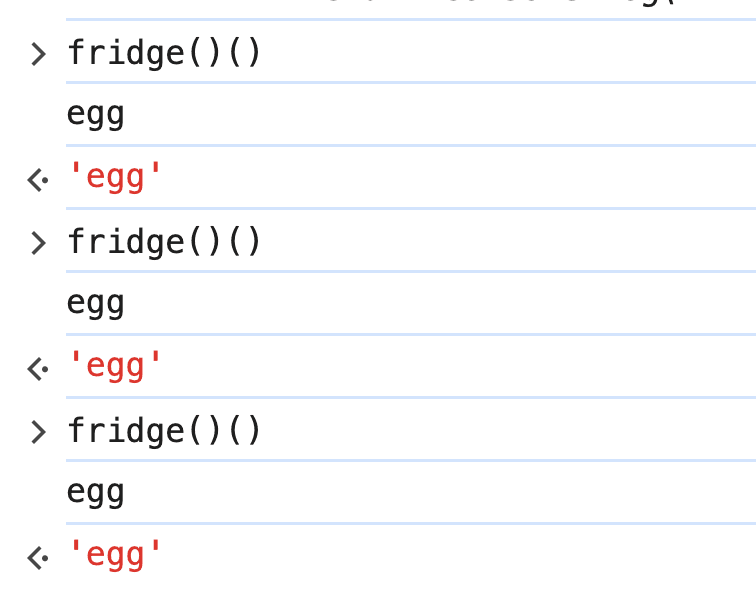Click the first red 'egg' return string

(114, 178)
